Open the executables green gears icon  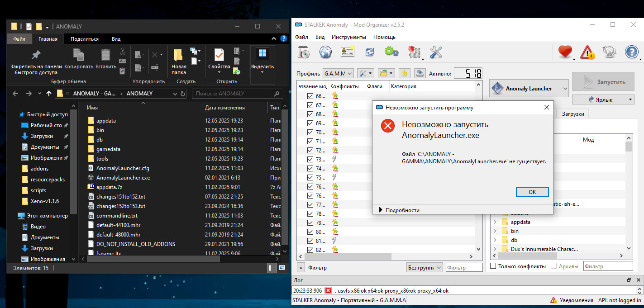click(392, 52)
